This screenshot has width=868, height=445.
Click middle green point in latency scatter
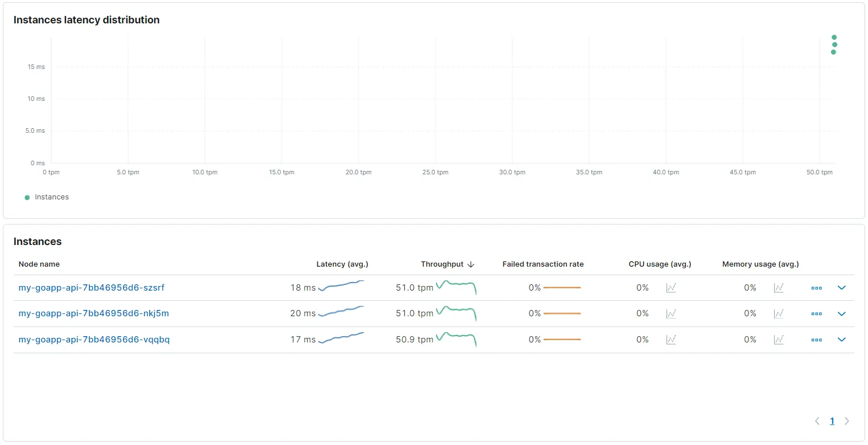pos(835,44)
